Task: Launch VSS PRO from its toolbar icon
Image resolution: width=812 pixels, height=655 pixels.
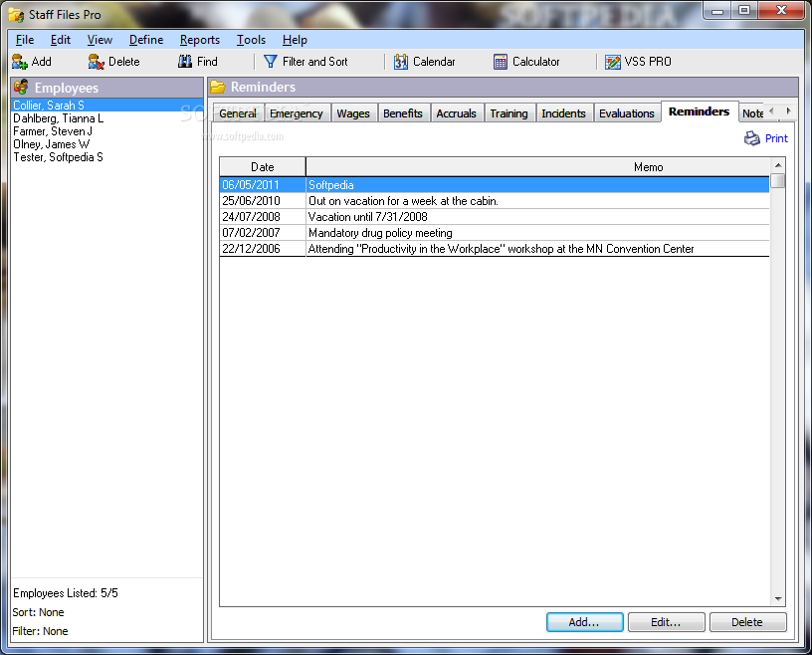Action: [613, 62]
